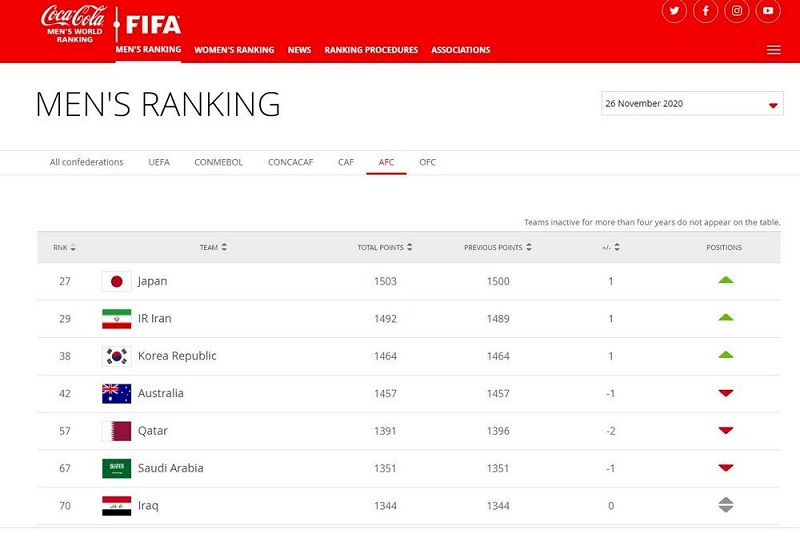
Task: Sort table by Total Points column
Action: click(x=410, y=248)
